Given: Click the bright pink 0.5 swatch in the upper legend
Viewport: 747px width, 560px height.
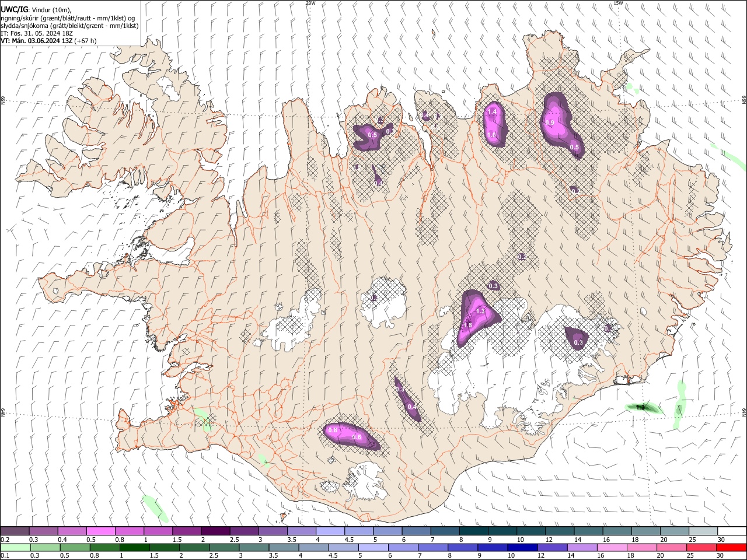Looking at the screenshot, I should pos(100,531).
